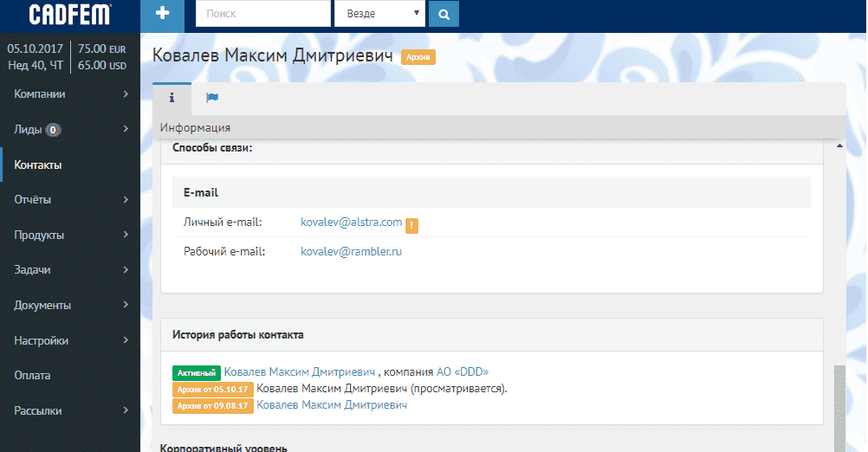Image resolution: width=868 pixels, height=452 pixels.
Task: Open Лиды in sidebar
Action: point(28,130)
